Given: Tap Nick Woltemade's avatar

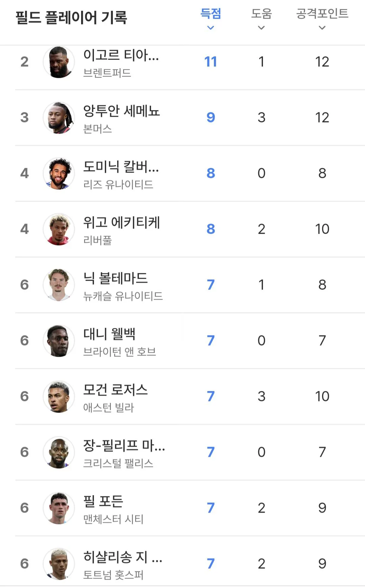Looking at the screenshot, I should pyautogui.click(x=59, y=285).
